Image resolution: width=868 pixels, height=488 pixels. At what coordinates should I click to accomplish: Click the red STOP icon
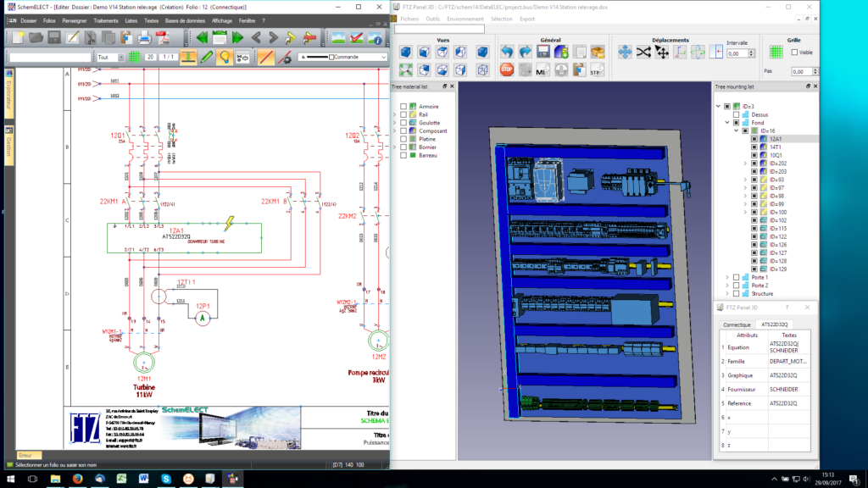click(x=507, y=69)
